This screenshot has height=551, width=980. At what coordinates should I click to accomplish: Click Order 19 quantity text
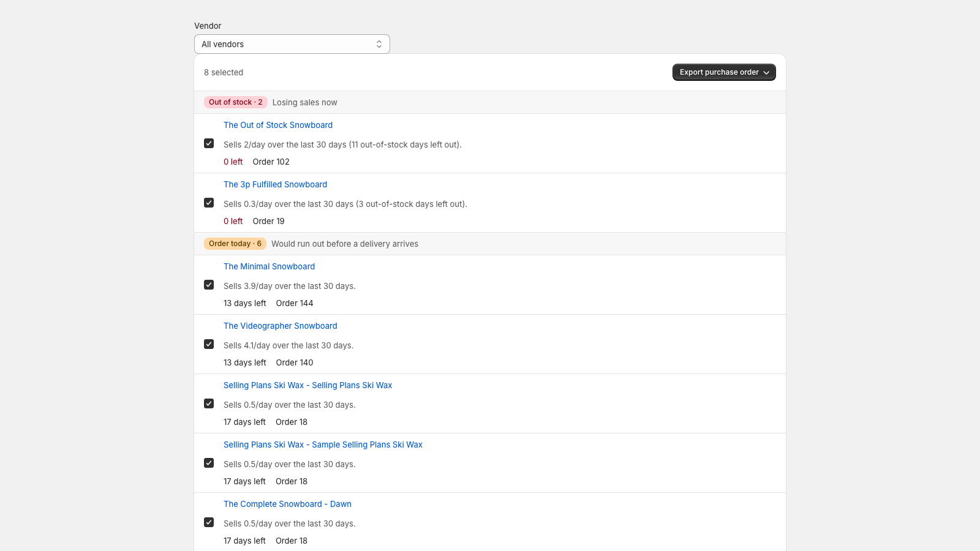pos(268,221)
